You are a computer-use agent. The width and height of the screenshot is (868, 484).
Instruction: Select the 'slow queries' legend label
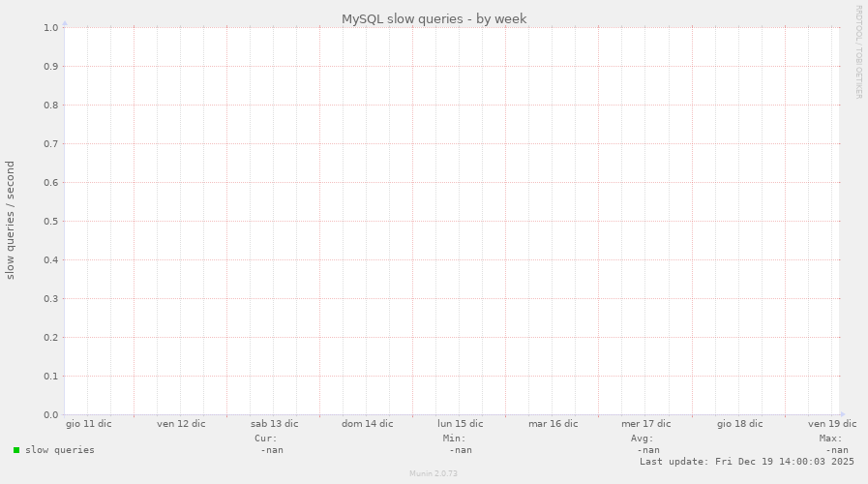60,450
